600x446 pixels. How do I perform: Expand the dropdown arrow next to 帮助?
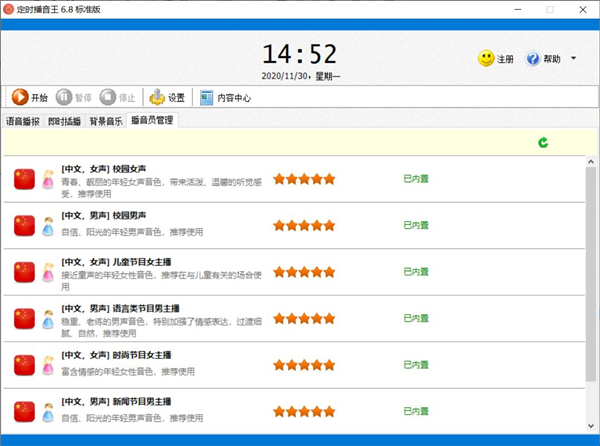[573, 58]
